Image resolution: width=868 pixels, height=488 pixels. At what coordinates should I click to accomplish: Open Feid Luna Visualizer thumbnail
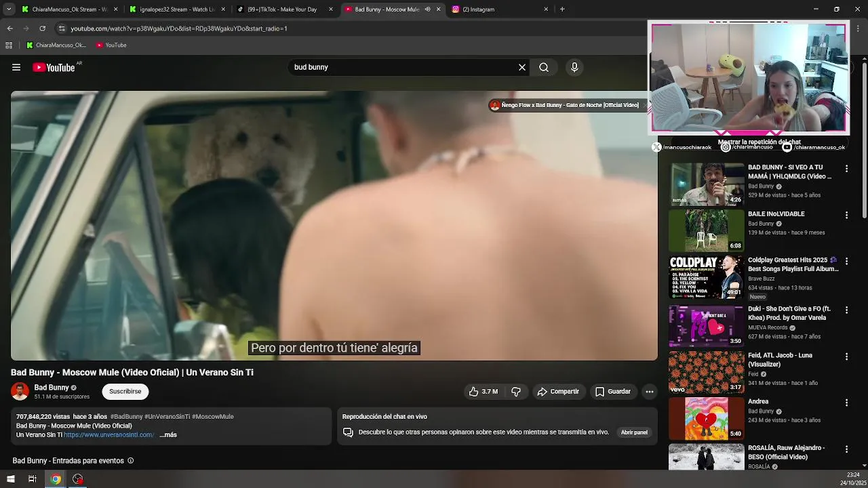click(x=706, y=372)
